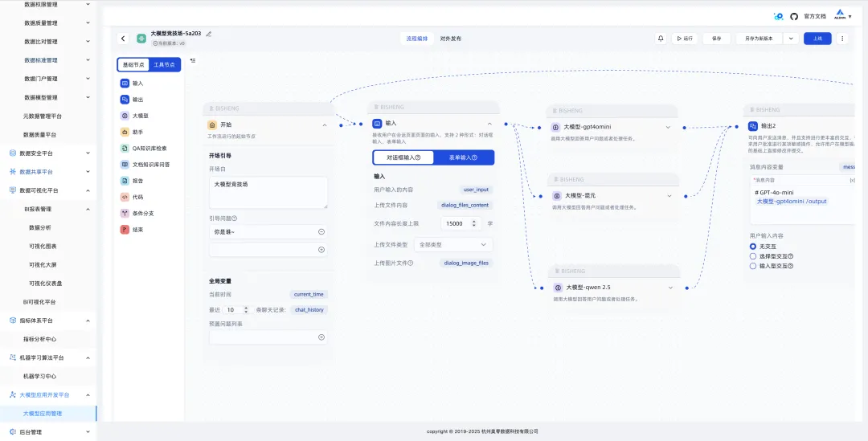The width and height of the screenshot is (868, 441).
Task: Open the 上传文件类型 全部类型 dropdown
Action: (452, 244)
